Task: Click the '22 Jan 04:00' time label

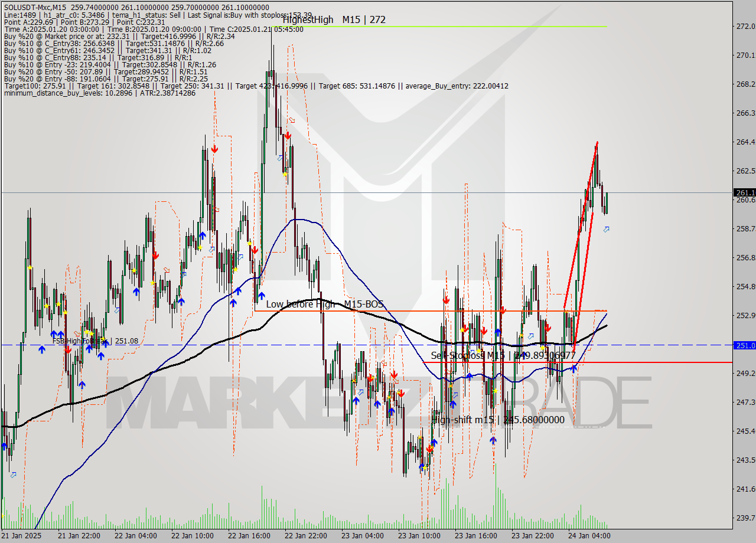Action: click(135, 536)
